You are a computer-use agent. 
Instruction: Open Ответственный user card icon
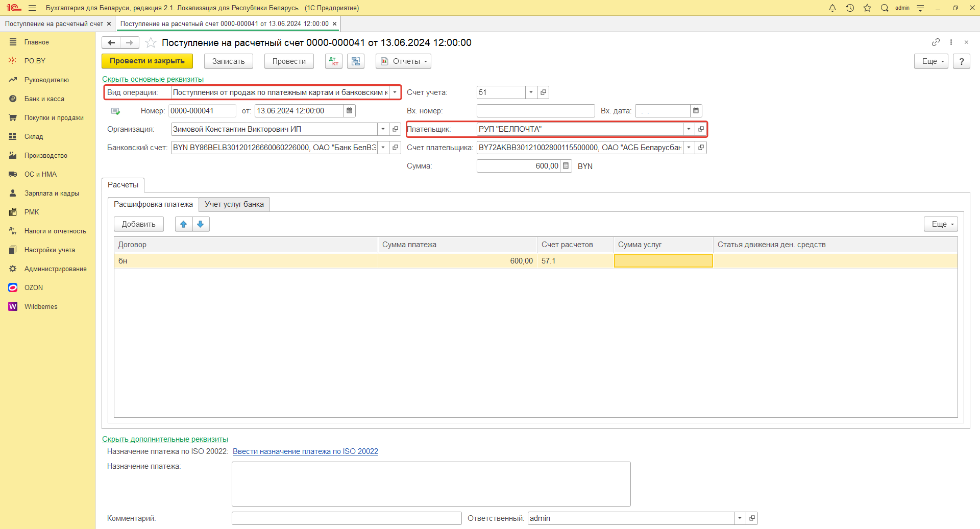(x=752, y=518)
